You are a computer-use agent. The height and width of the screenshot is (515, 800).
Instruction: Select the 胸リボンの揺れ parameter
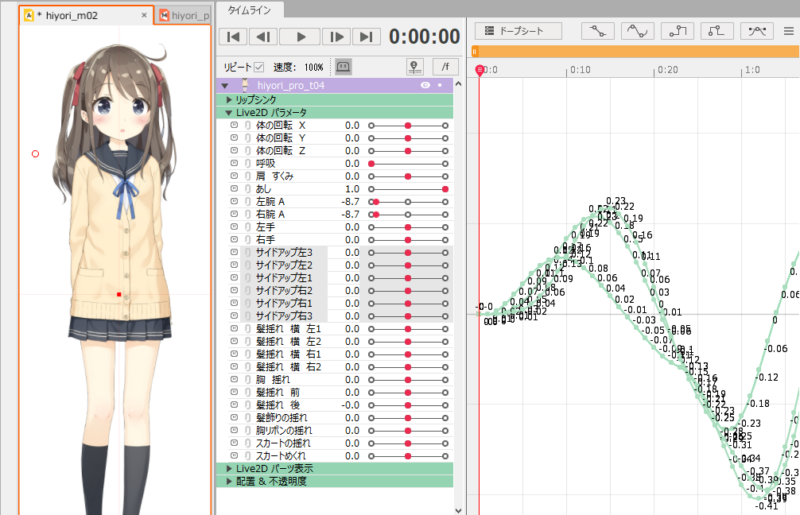(284, 430)
